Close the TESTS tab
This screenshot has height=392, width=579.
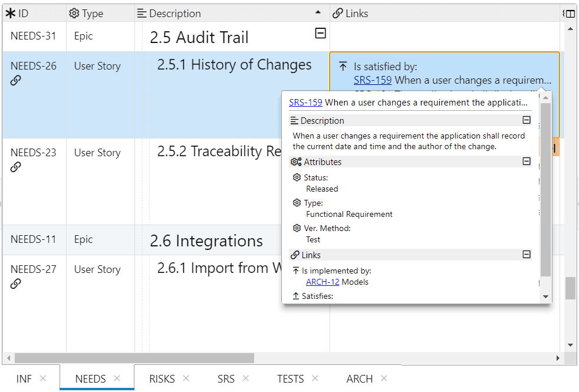[315, 378]
